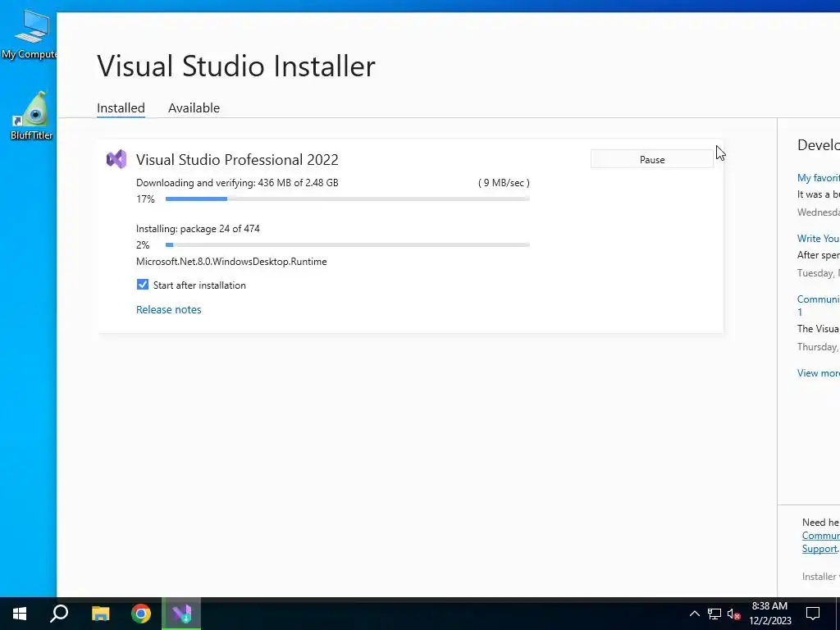
Task: Click the installing progress bar at 2%
Action: pos(348,244)
